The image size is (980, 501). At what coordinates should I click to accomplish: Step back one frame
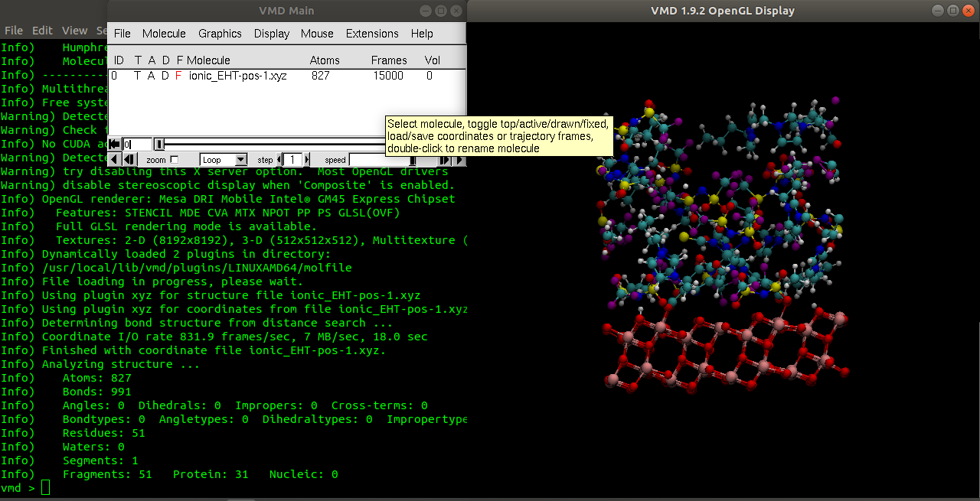129,160
